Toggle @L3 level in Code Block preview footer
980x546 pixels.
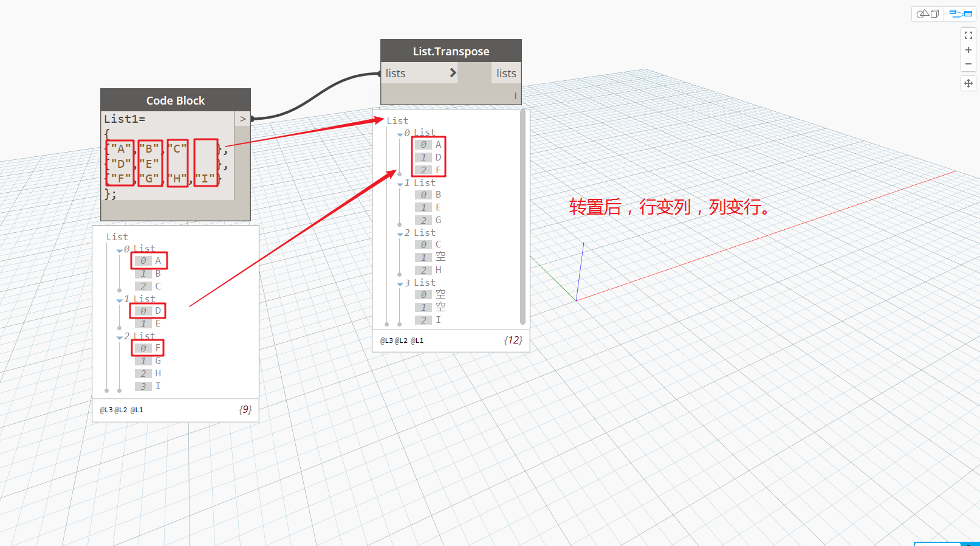pos(106,410)
